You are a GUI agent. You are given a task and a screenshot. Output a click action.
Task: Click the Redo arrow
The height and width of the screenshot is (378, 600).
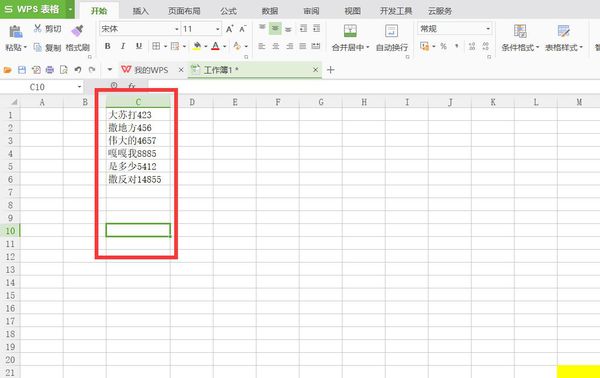point(92,70)
